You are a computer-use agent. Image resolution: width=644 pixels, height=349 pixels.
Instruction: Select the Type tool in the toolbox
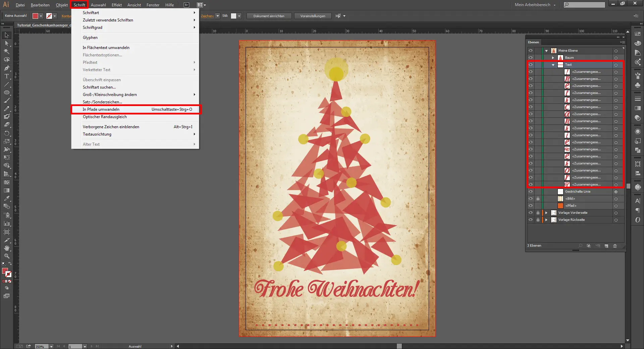pos(6,76)
